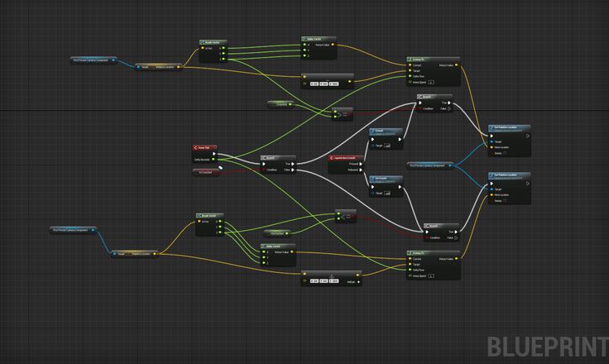
Task: Select the Is Crouched variable node
Action: (206, 172)
